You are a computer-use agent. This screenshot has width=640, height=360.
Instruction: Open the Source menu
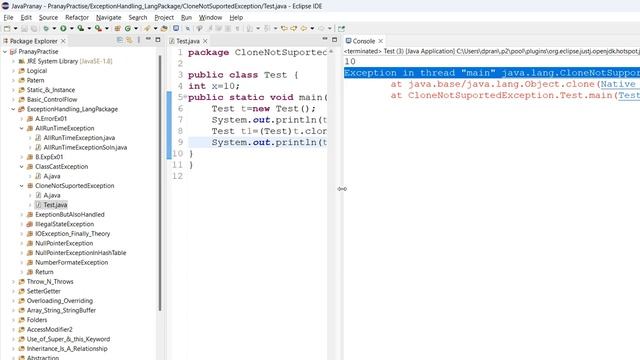click(x=48, y=18)
